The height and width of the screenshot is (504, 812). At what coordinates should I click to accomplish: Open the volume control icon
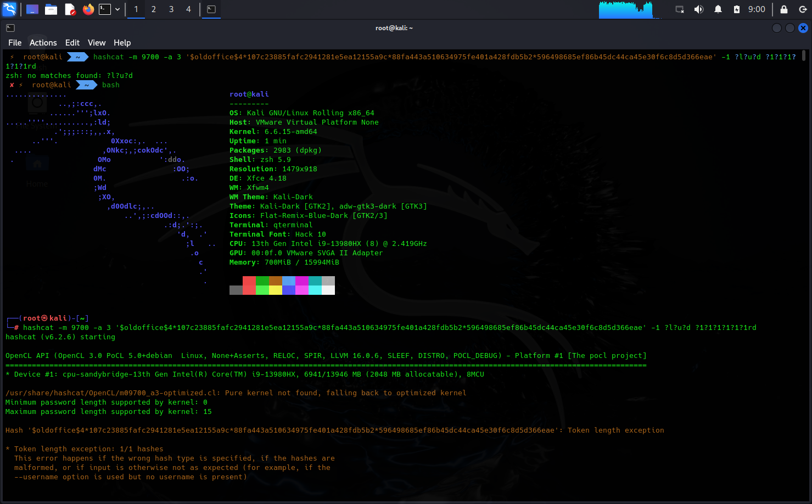click(x=699, y=9)
